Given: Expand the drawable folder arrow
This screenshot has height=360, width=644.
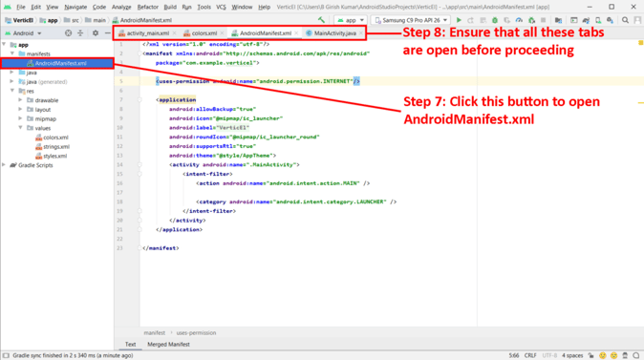Looking at the screenshot, I should (20, 99).
